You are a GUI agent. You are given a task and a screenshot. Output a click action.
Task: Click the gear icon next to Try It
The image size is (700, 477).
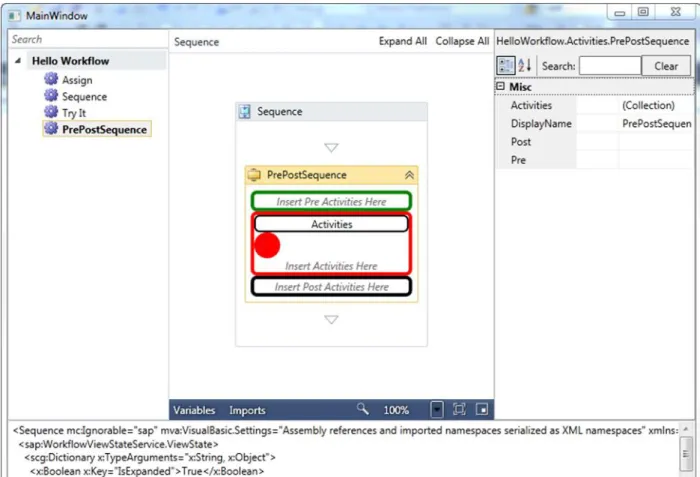(51, 112)
